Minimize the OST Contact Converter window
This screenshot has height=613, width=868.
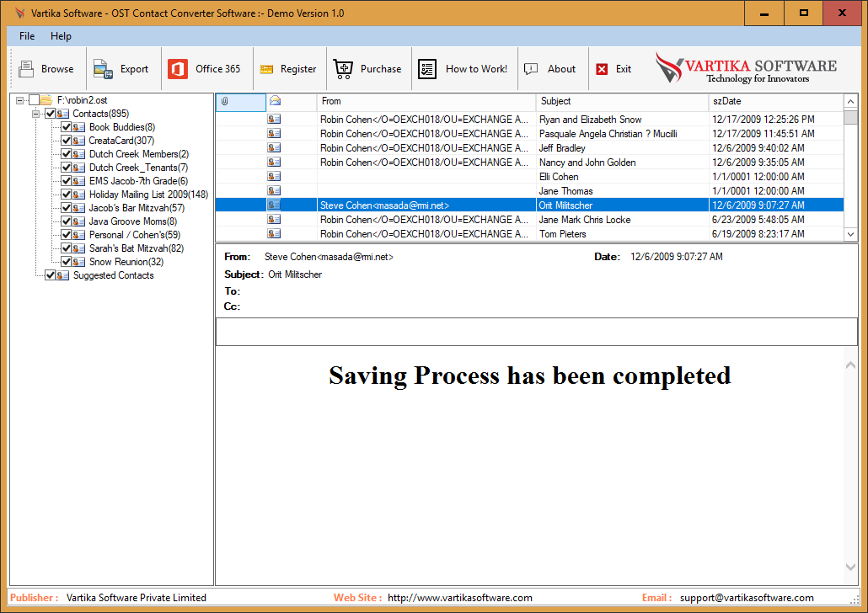[764, 13]
